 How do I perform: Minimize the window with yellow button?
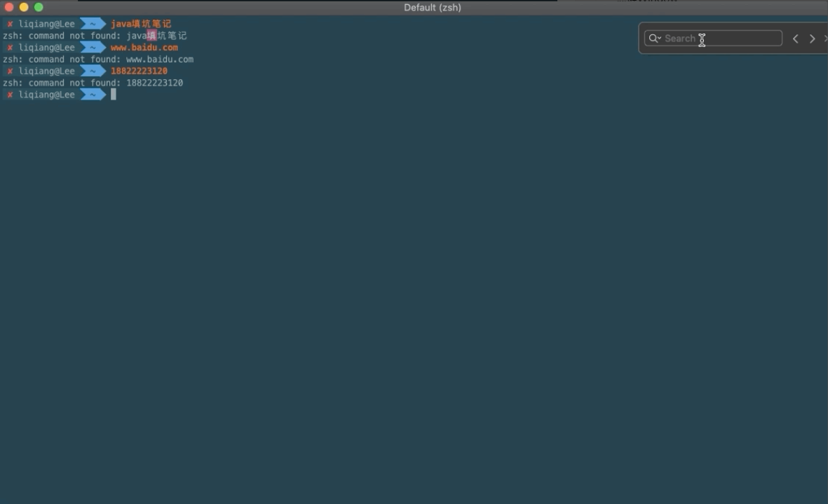pos(24,8)
